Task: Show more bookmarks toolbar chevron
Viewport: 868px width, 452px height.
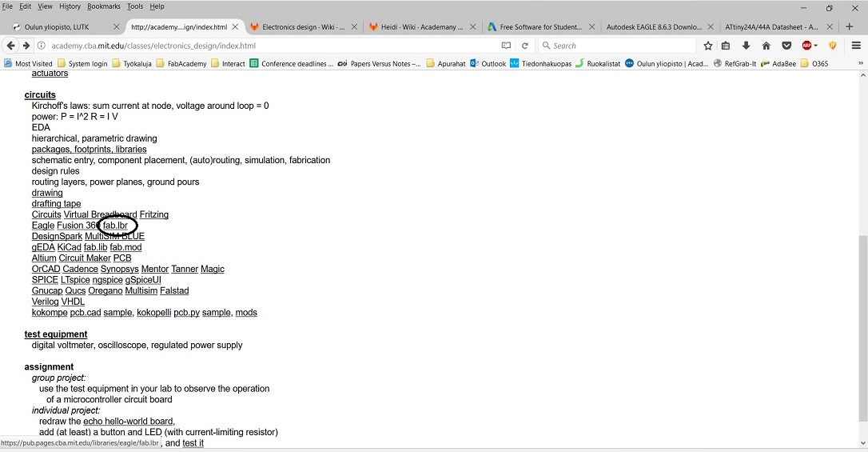Action: pyautogui.click(x=860, y=64)
